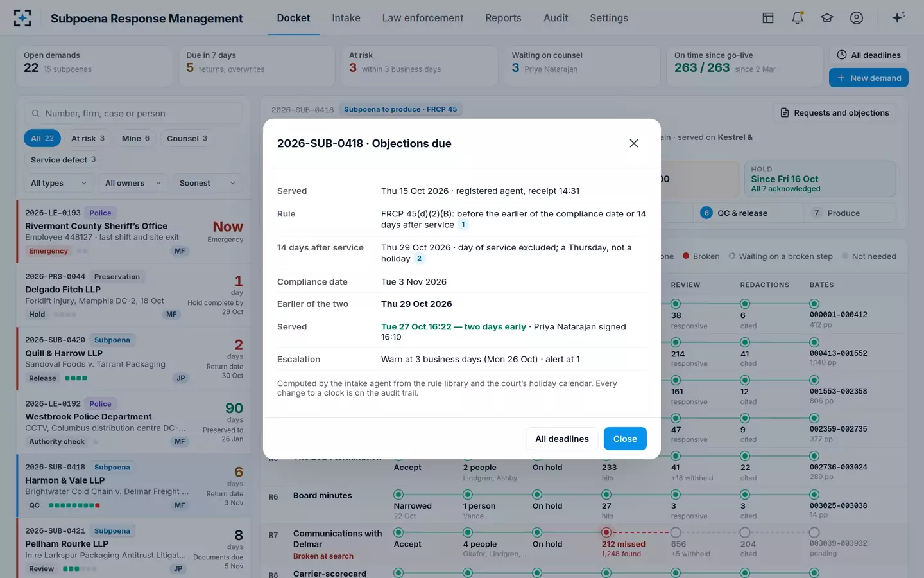
Task: Select the red node above 212 missed
Action: coord(606,532)
